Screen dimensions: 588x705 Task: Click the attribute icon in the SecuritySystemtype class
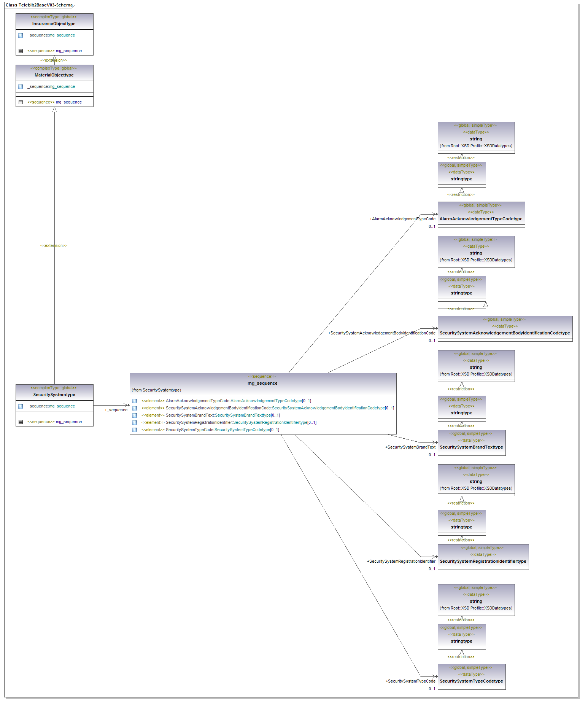click(21, 406)
